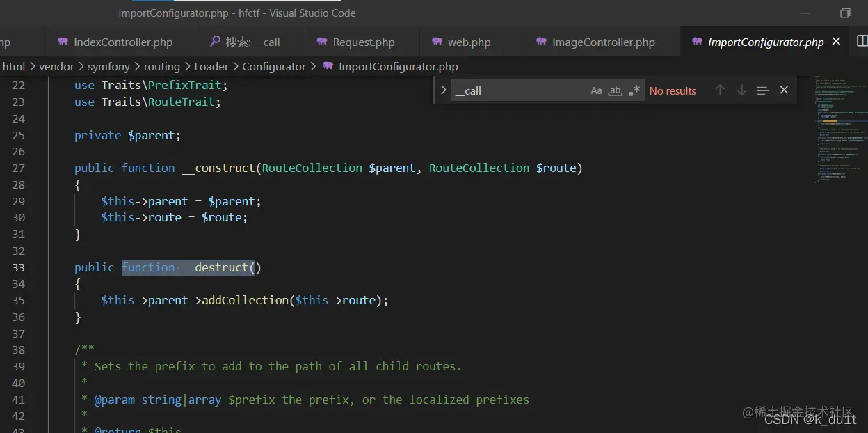Click '$this->route = $route;' line
Viewport: 868px width, 433px height.
(174, 217)
